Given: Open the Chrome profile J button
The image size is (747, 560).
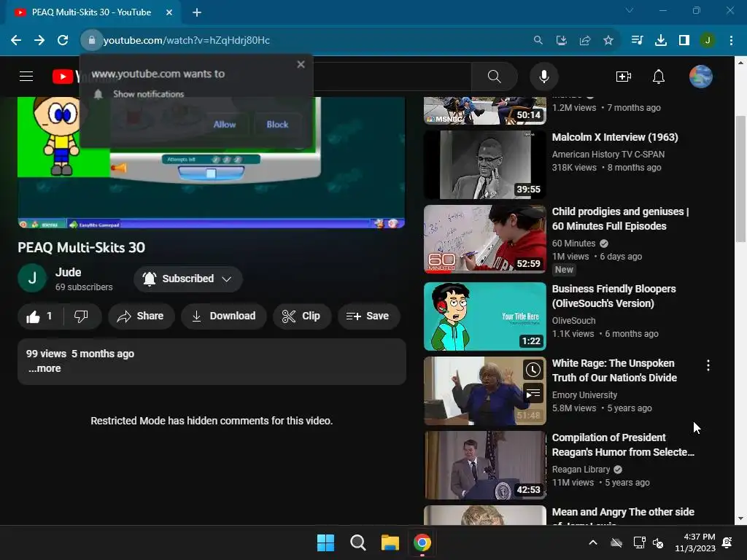Looking at the screenshot, I should click(708, 41).
